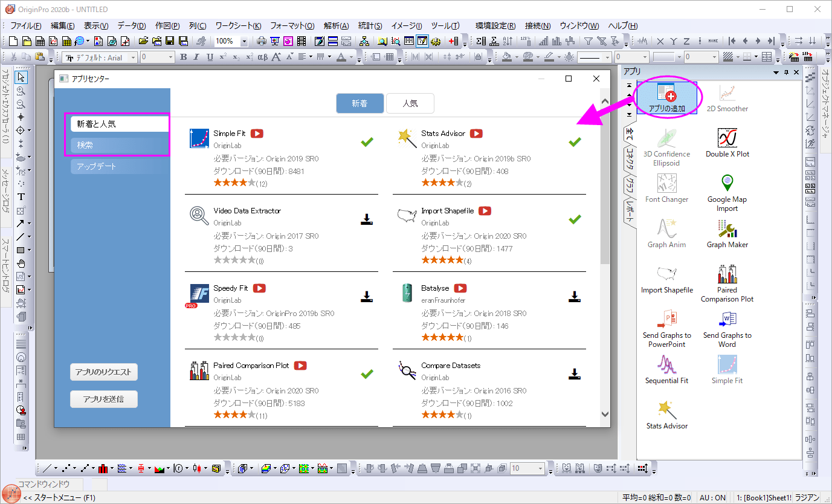Select the Screen Reader crosshair tool
832x504 pixels.
tap(21, 117)
